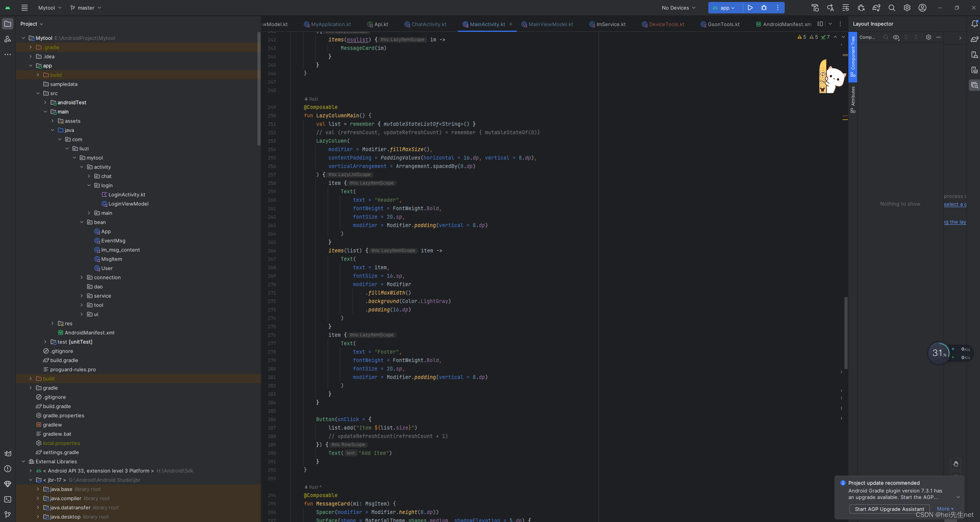The height and width of the screenshot is (522, 980).
Task: Toggle the Attributes panel in Layout Inspector
Action: tap(853, 97)
